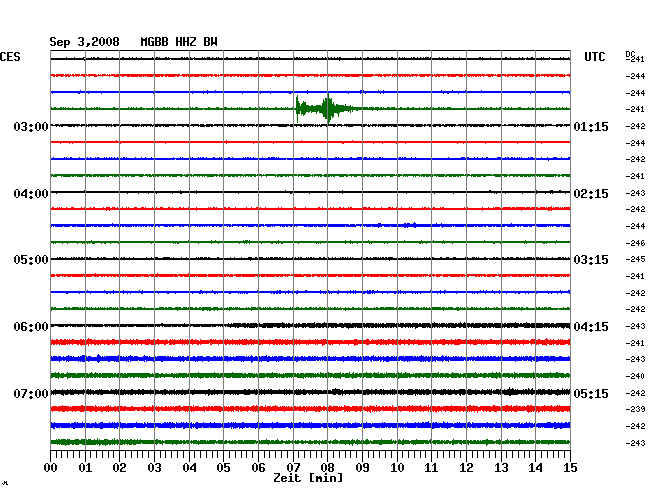Click the DC offset value "-246"
The width and height of the screenshot is (650, 494).
point(635,243)
